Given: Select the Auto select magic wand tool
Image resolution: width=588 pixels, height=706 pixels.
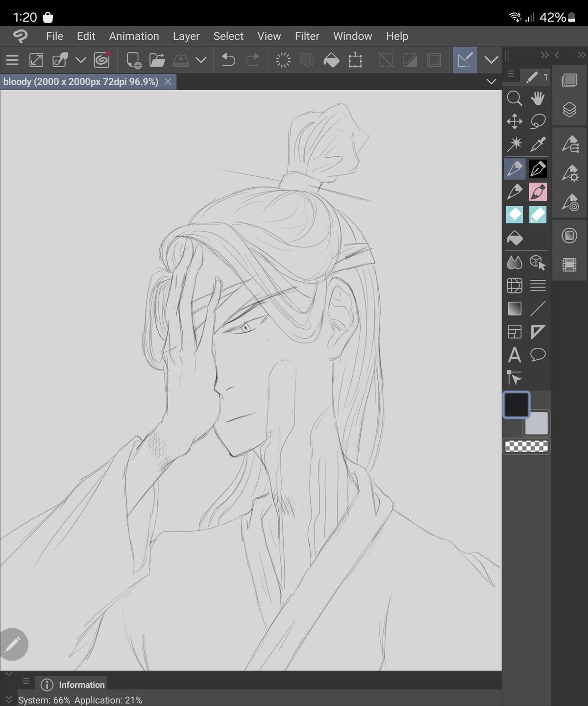Looking at the screenshot, I should (514, 145).
